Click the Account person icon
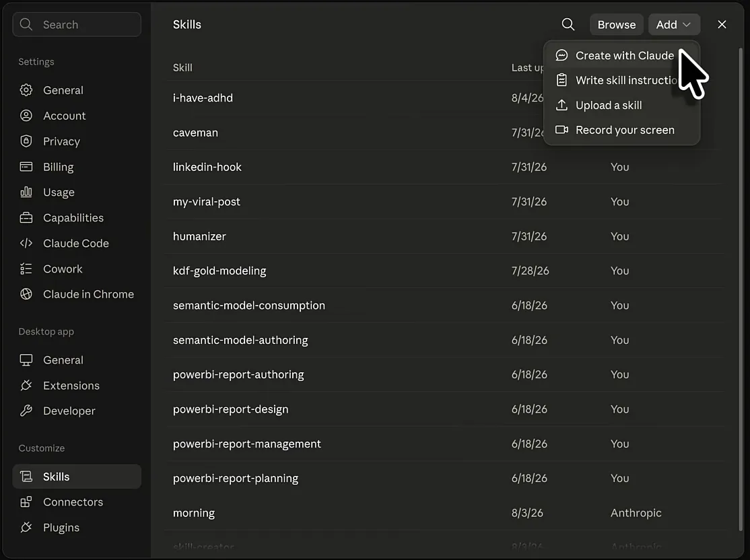 (x=26, y=116)
